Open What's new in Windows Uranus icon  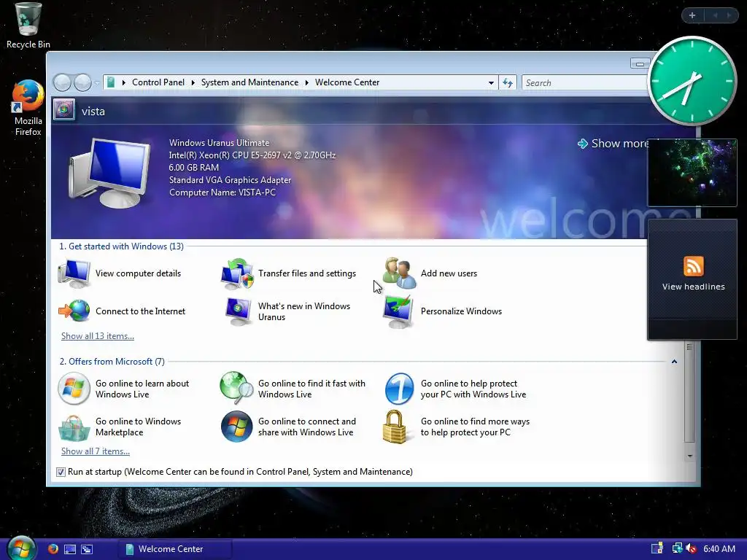[x=238, y=311]
